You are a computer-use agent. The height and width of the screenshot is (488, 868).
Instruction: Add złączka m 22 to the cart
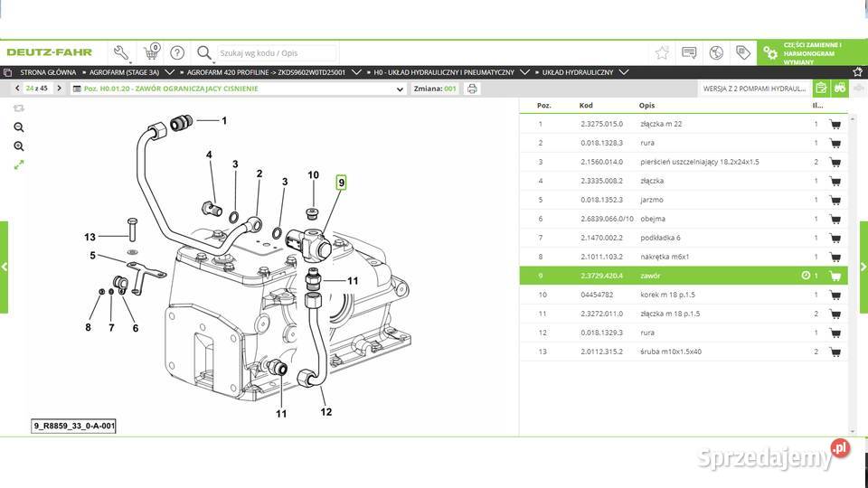[x=835, y=124]
